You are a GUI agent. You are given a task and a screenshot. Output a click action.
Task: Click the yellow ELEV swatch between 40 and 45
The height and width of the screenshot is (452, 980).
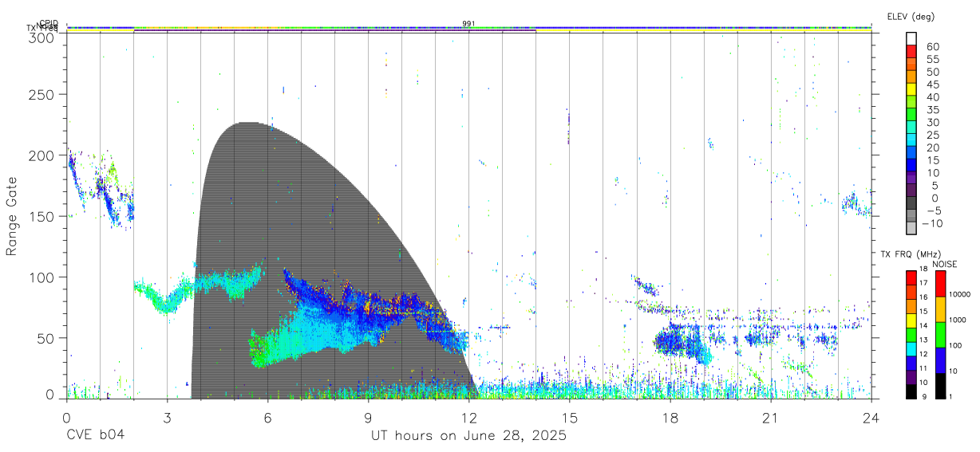pyautogui.click(x=911, y=89)
